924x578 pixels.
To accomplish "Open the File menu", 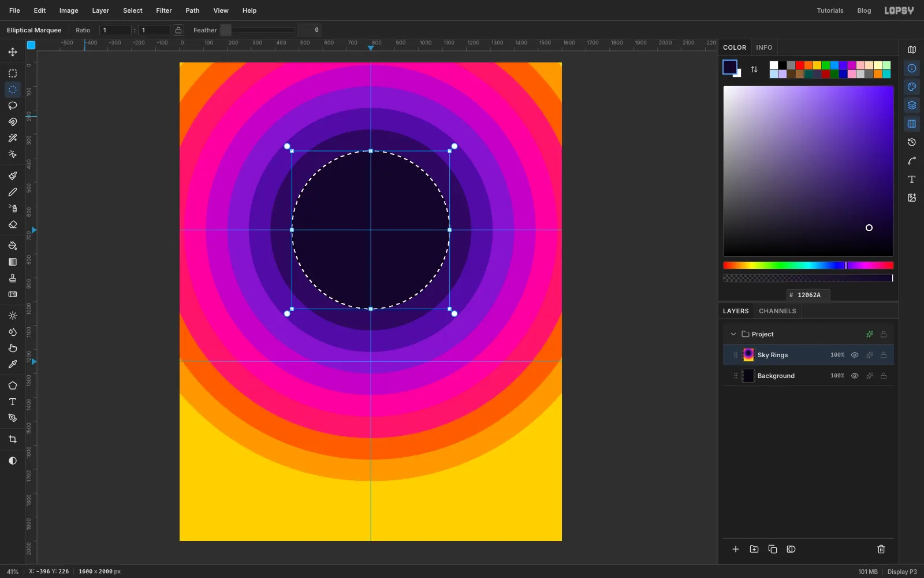I will point(14,10).
